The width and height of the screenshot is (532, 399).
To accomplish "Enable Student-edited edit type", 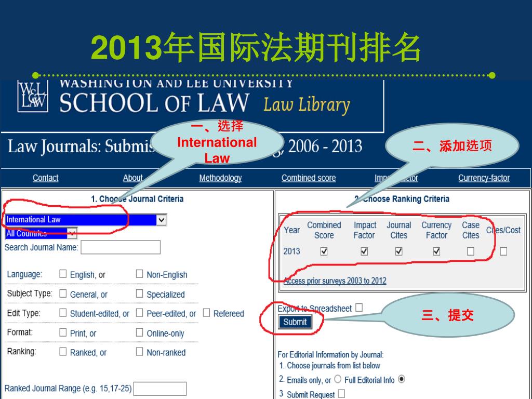I will 63,312.
